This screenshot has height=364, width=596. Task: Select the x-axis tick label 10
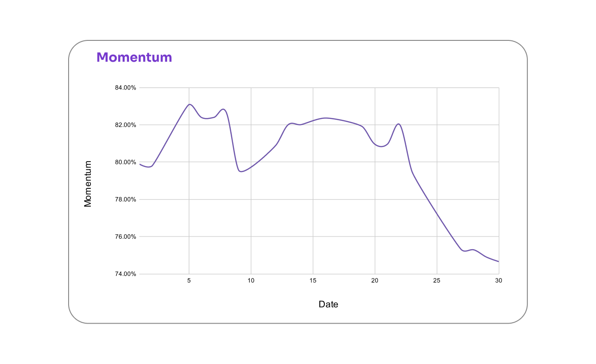coord(251,281)
